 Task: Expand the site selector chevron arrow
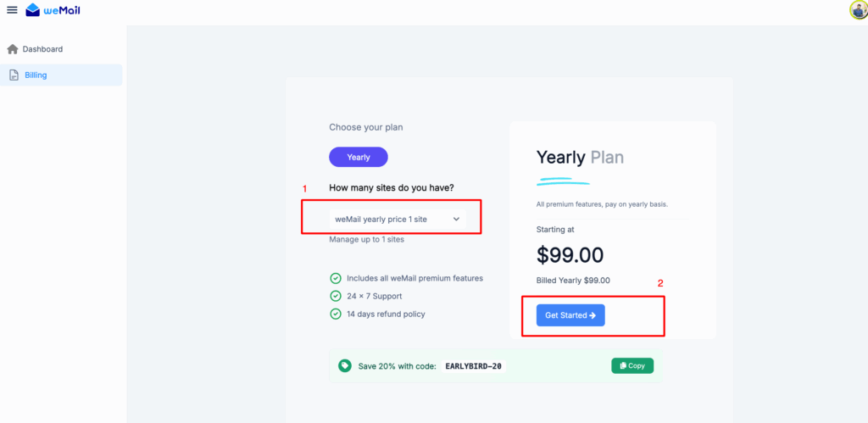tap(456, 219)
